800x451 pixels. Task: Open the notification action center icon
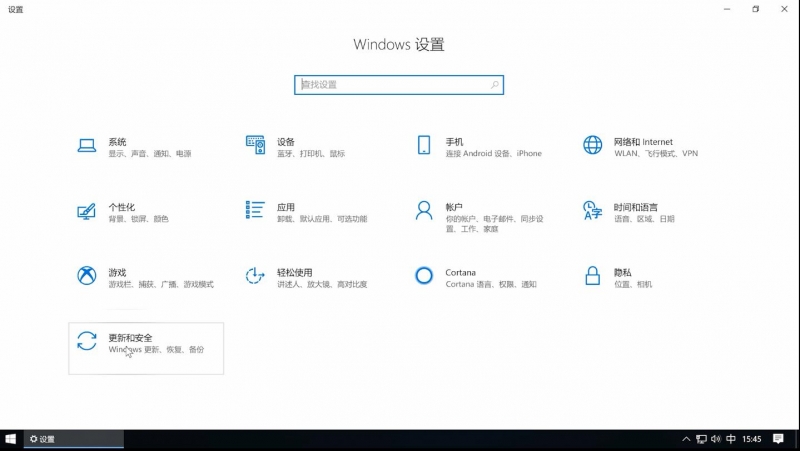click(778, 439)
